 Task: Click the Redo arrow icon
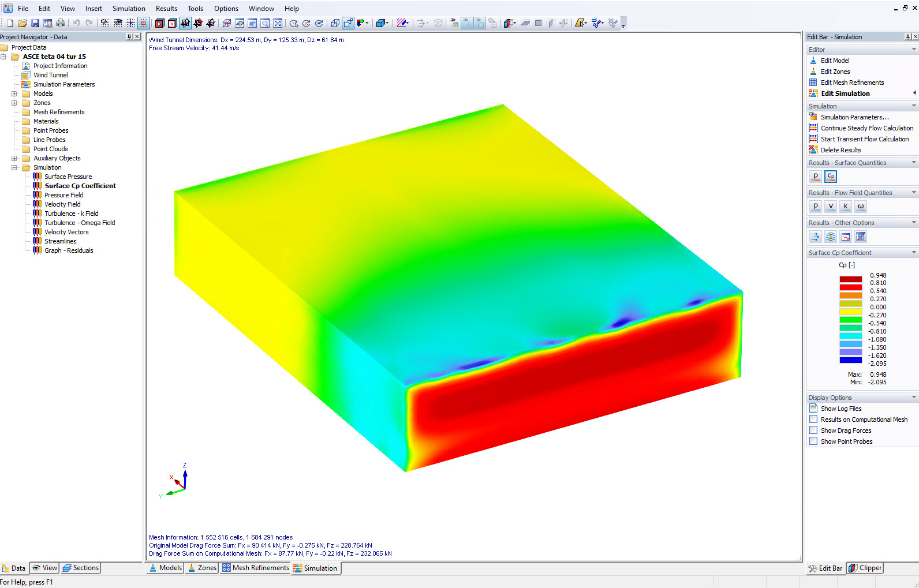pyautogui.click(x=89, y=23)
